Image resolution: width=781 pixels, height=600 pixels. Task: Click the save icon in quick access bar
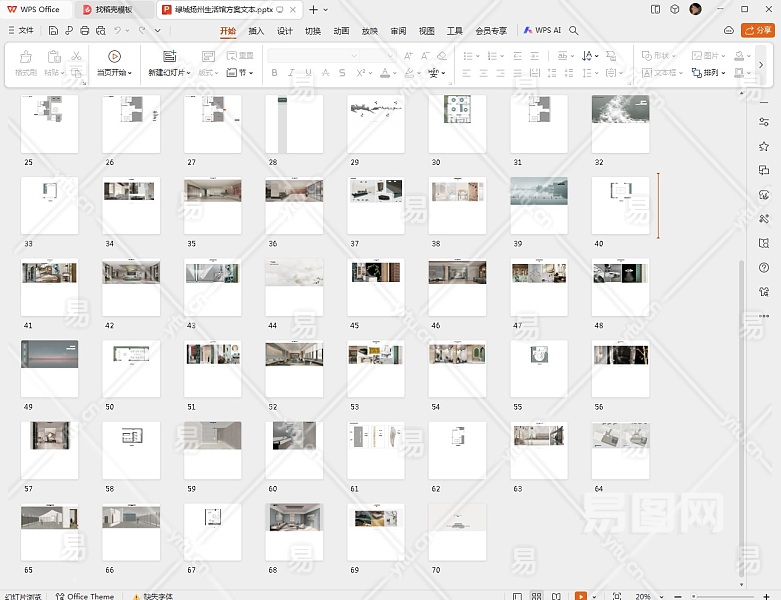(x=53, y=31)
